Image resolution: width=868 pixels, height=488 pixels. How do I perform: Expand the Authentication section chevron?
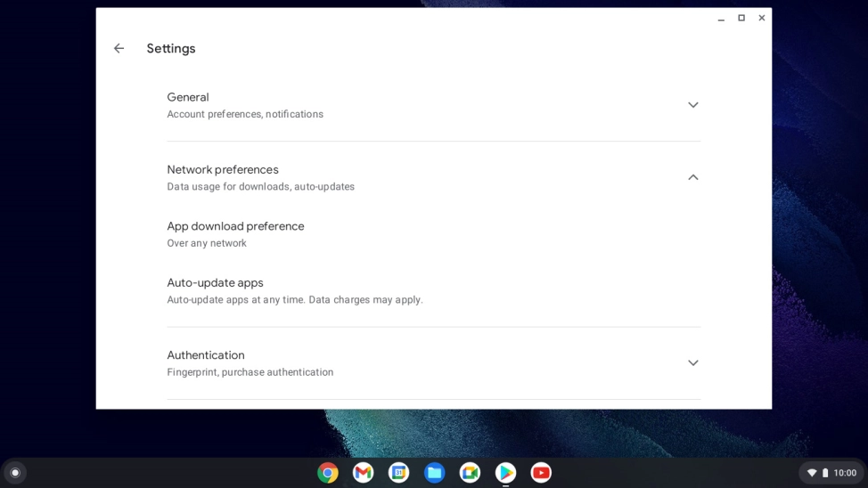(x=693, y=363)
